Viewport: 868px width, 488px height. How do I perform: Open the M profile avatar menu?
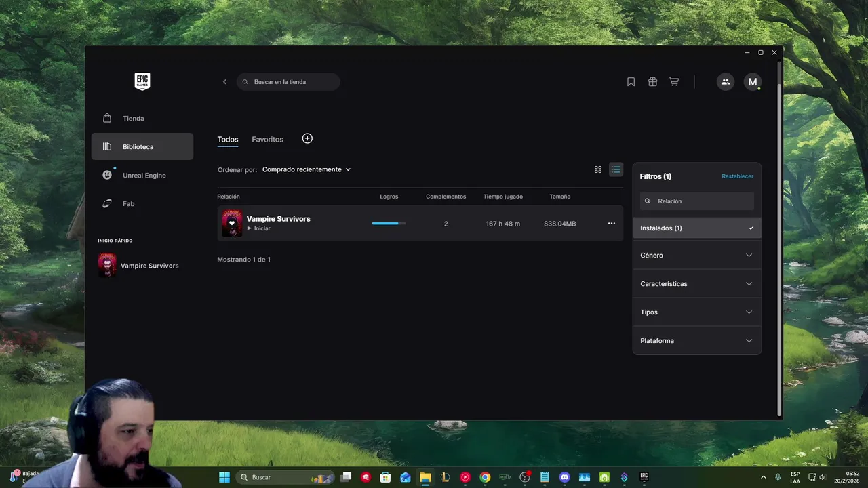point(752,82)
